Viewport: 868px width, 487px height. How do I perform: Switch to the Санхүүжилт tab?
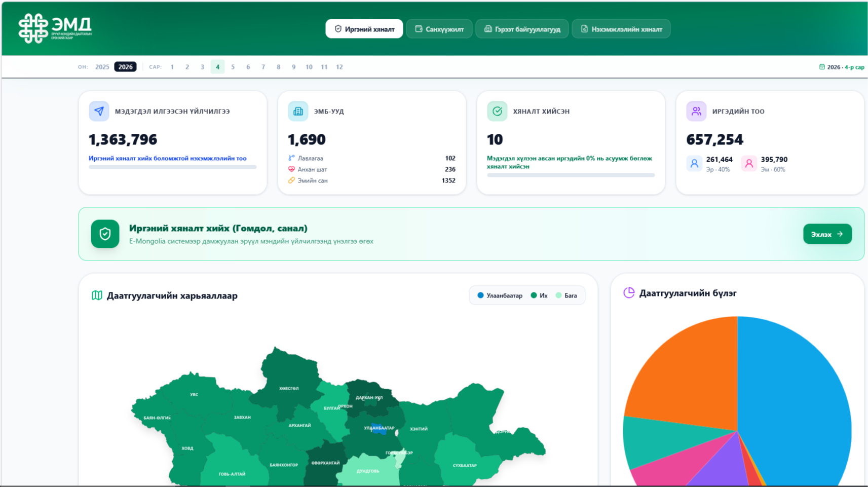439,29
